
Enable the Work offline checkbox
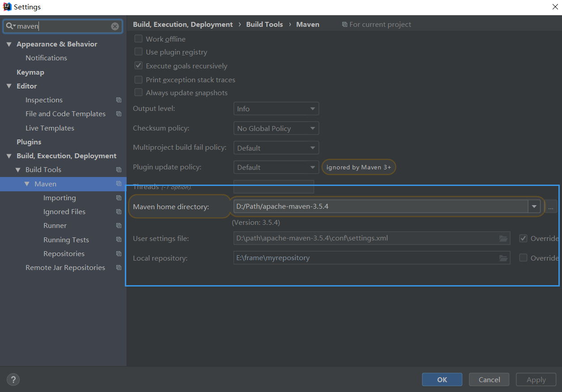[x=138, y=39]
